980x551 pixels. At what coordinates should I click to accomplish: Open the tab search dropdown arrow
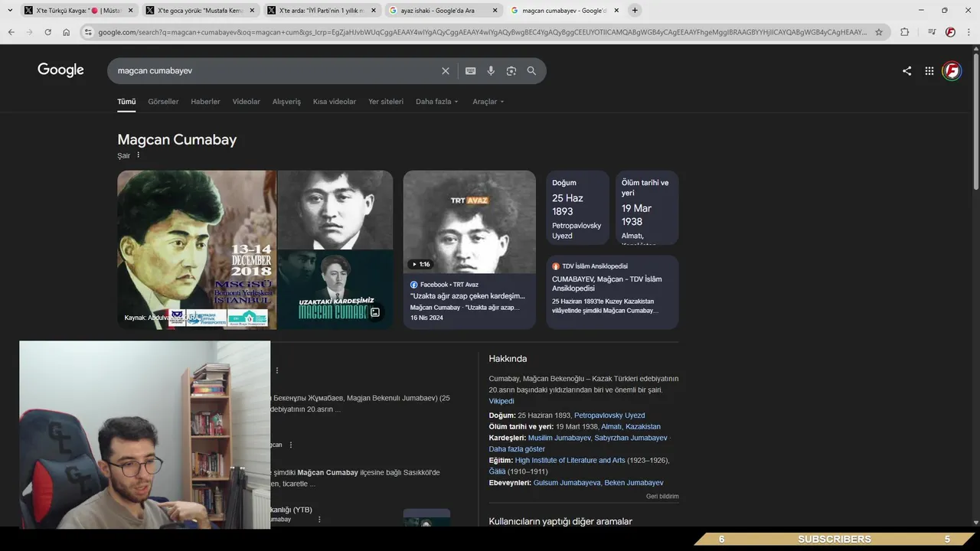(10, 10)
